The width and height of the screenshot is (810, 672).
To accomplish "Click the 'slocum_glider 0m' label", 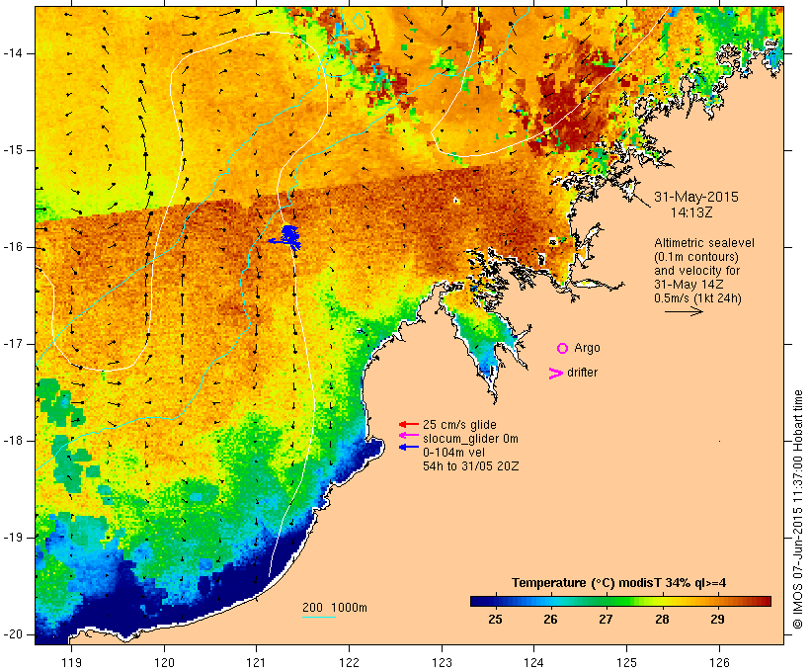I will (470, 439).
